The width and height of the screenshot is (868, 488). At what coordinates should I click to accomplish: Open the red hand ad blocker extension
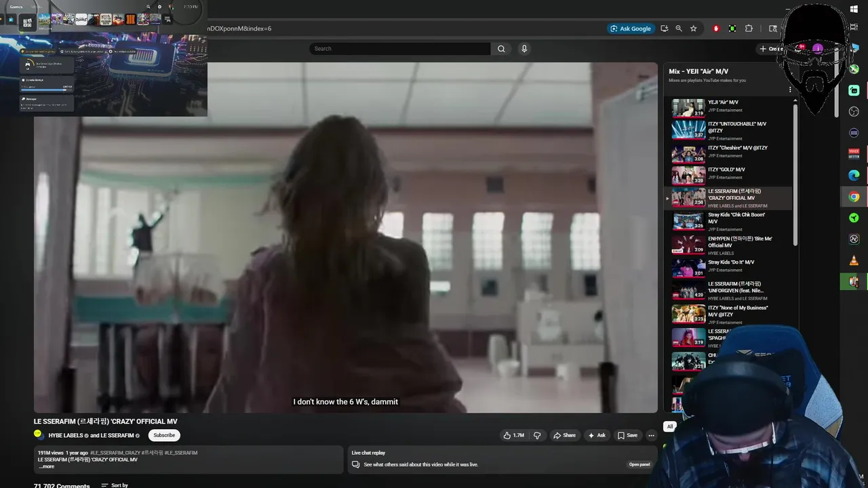click(715, 28)
